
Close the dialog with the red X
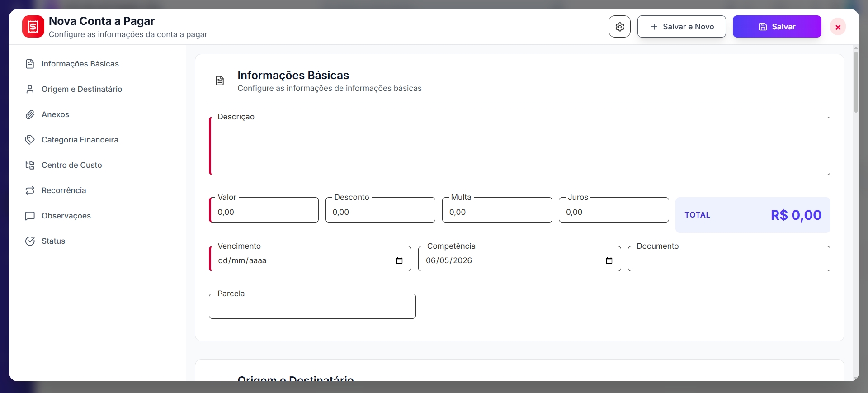[838, 27]
